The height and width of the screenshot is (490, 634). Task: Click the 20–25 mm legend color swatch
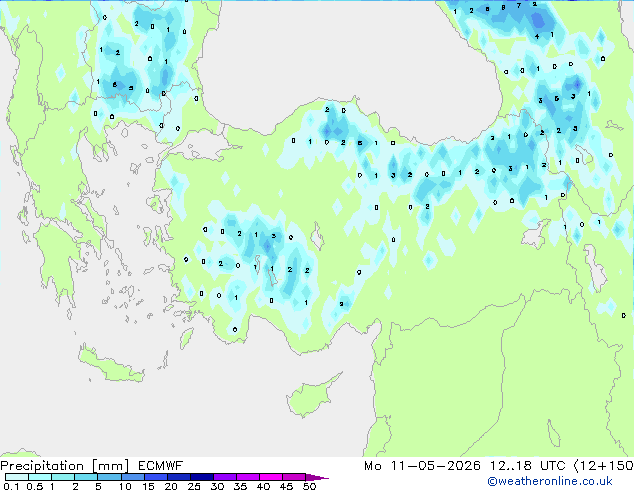point(178,477)
